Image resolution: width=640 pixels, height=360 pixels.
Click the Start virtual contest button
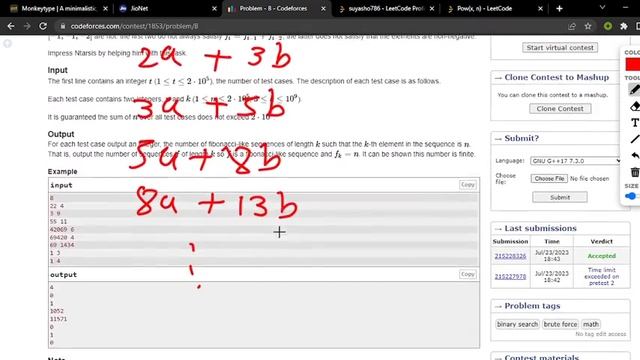coord(560,47)
